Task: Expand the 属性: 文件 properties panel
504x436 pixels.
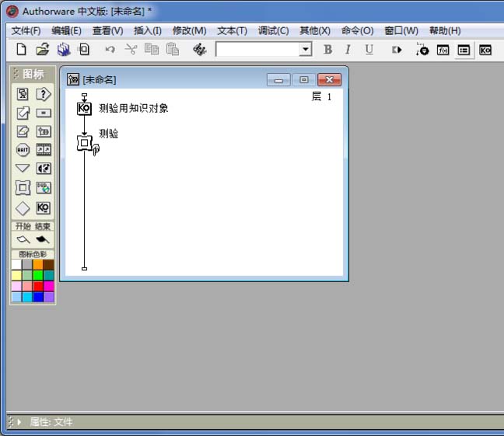Action: (19, 421)
